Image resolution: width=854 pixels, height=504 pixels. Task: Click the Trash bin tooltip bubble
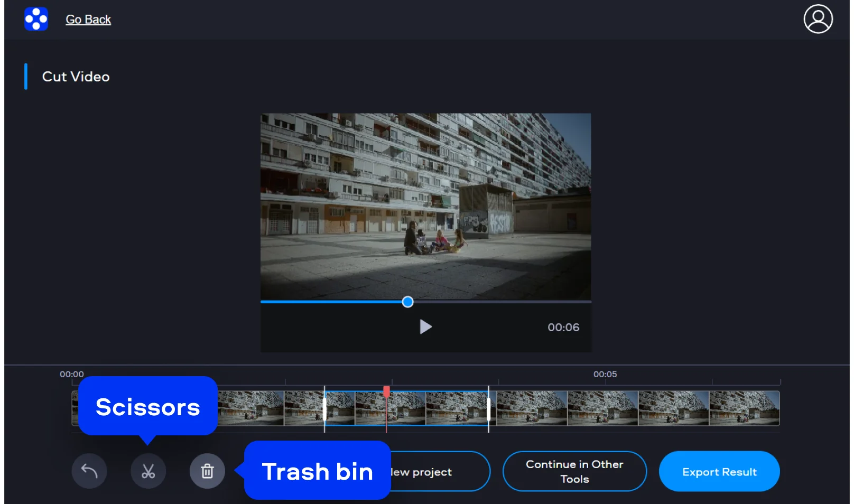[x=317, y=471]
